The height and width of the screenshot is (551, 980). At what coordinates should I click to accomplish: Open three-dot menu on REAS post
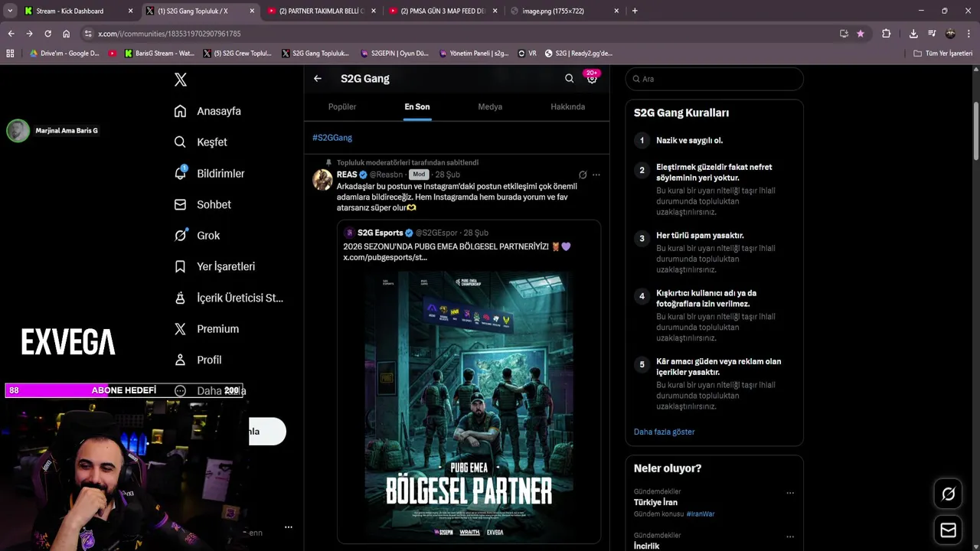point(596,174)
